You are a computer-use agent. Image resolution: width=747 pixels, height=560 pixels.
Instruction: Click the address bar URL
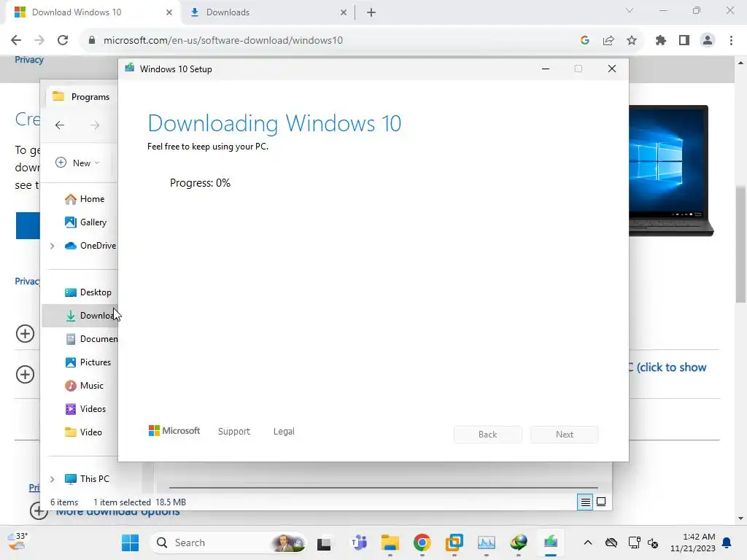[x=223, y=41]
